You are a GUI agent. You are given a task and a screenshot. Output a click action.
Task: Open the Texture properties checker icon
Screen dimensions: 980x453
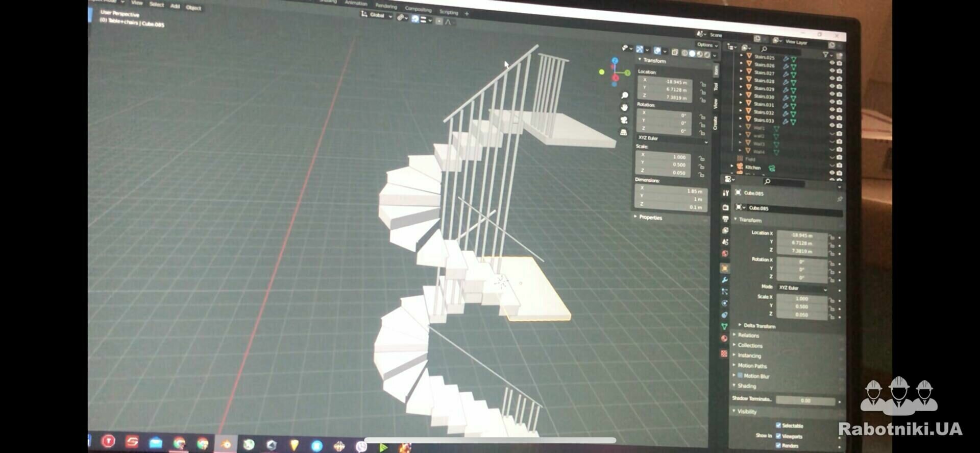pyautogui.click(x=724, y=353)
